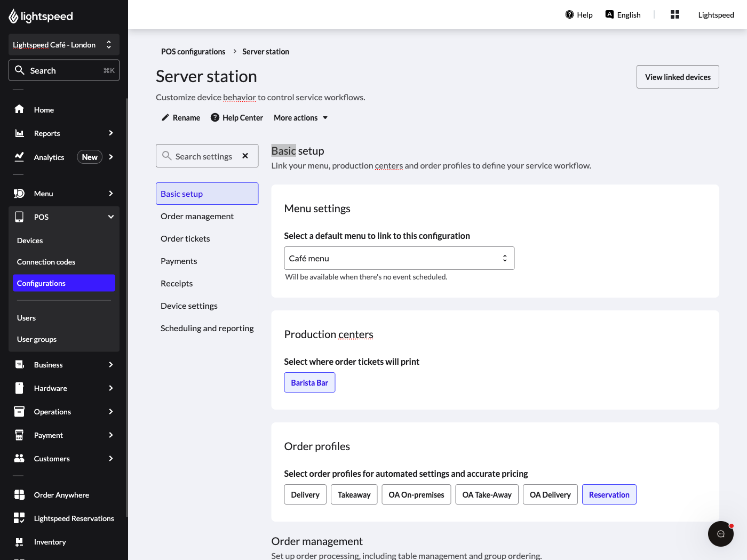Select the Reports icon in the sidebar
Viewport: 747px width, 560px height.
click(x=19, y=133)
